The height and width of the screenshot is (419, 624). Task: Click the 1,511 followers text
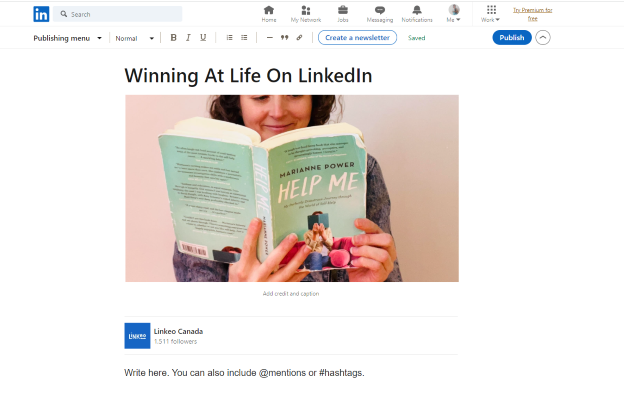[176, 341]
